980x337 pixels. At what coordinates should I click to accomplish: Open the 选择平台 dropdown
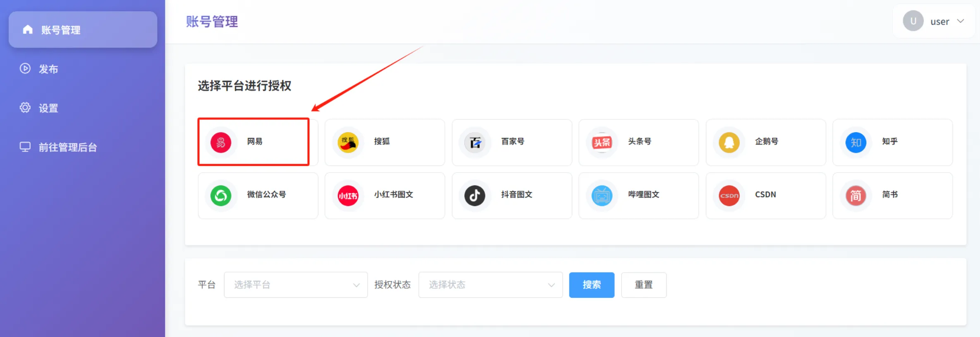[x=296, y=285]
